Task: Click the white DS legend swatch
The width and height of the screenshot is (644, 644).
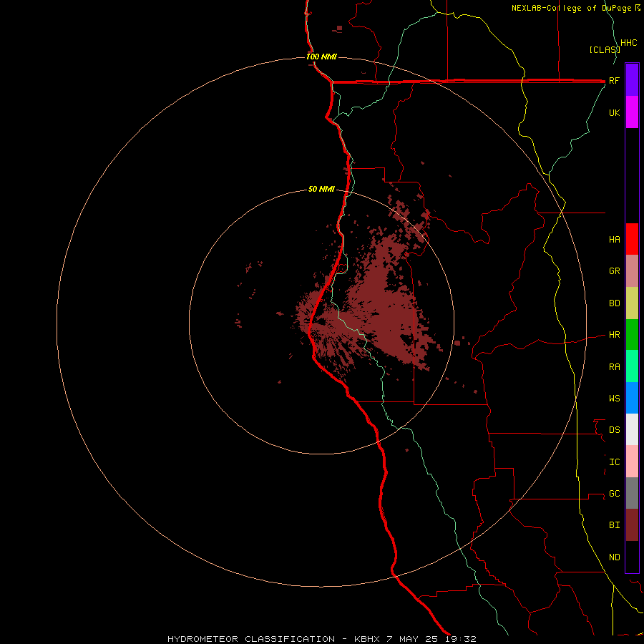Action: tap(632, 429)
